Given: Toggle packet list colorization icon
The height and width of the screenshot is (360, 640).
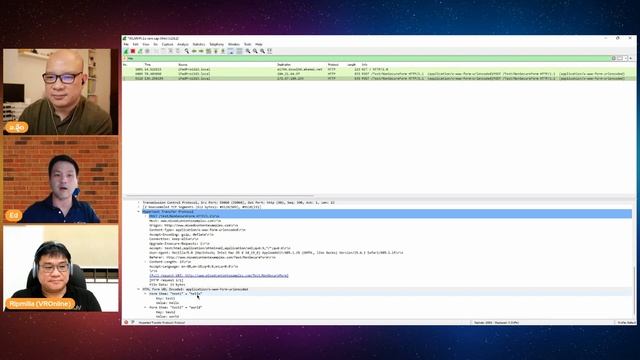Looking at the screenshot, I should 239,51.
